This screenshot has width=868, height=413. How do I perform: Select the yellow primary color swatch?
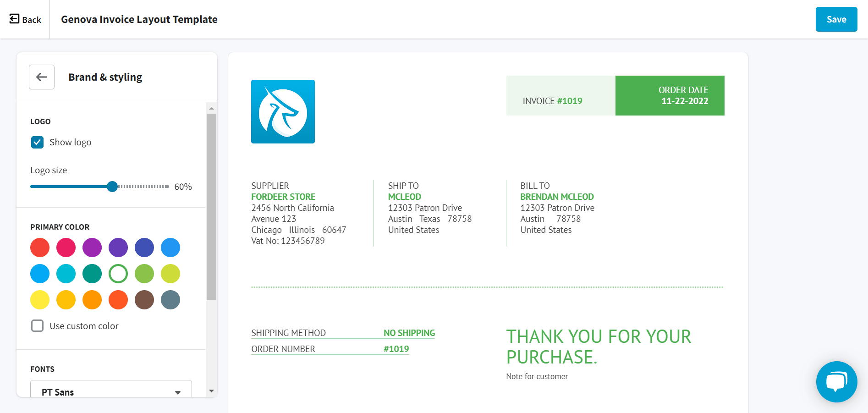pos(40,300)
